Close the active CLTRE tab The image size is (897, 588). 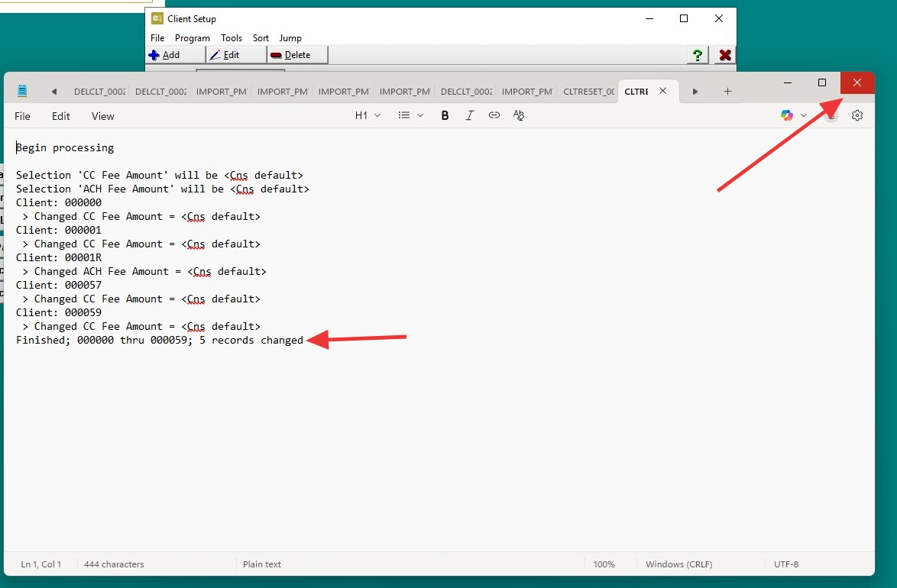(x=662, y=91)
